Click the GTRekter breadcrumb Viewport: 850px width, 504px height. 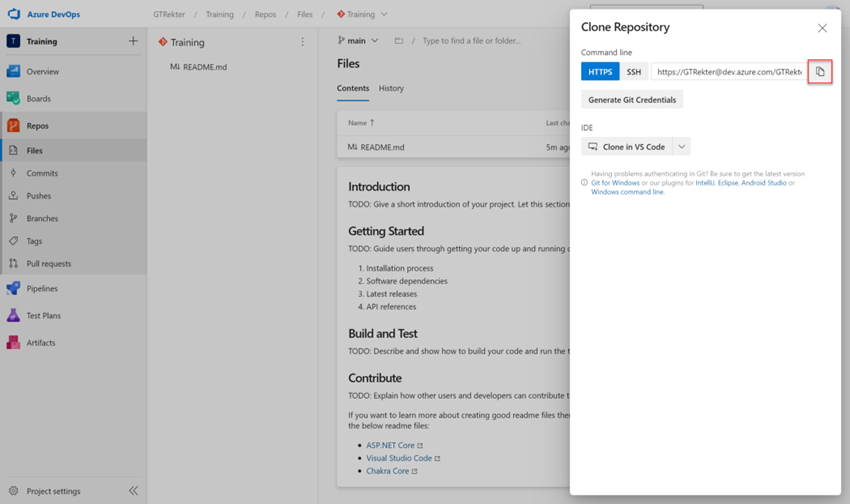(169, 14)
